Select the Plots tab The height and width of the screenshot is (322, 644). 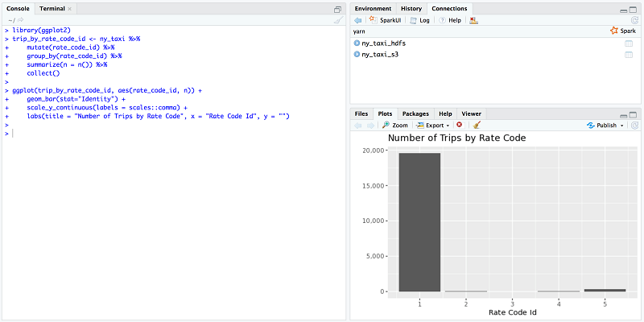(x=385, y=114)
